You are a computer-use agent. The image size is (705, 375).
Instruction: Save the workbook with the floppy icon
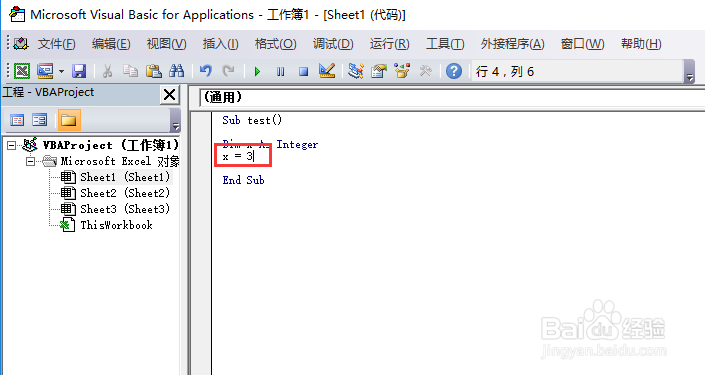coord(79,71)
